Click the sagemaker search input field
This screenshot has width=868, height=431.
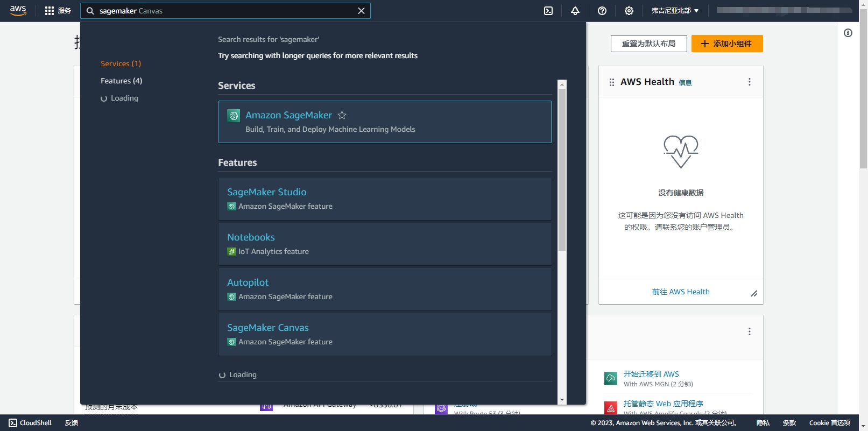225,11
